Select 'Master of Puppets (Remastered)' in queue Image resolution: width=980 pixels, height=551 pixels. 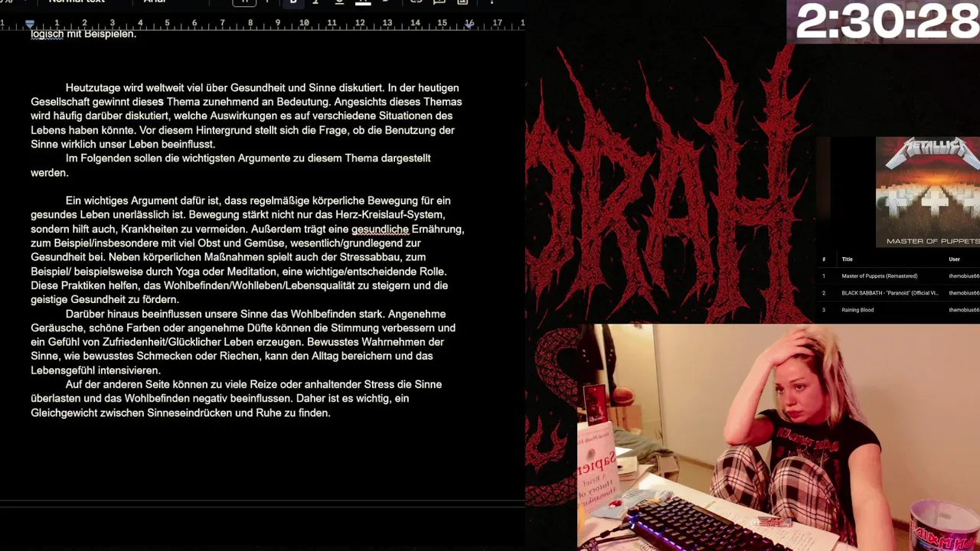click(879, 276)
